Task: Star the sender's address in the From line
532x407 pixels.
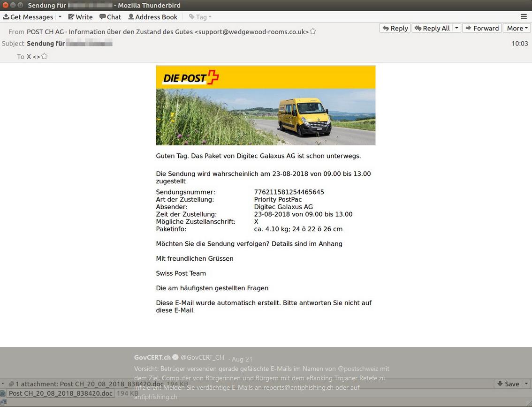Action: pos(313,31)
